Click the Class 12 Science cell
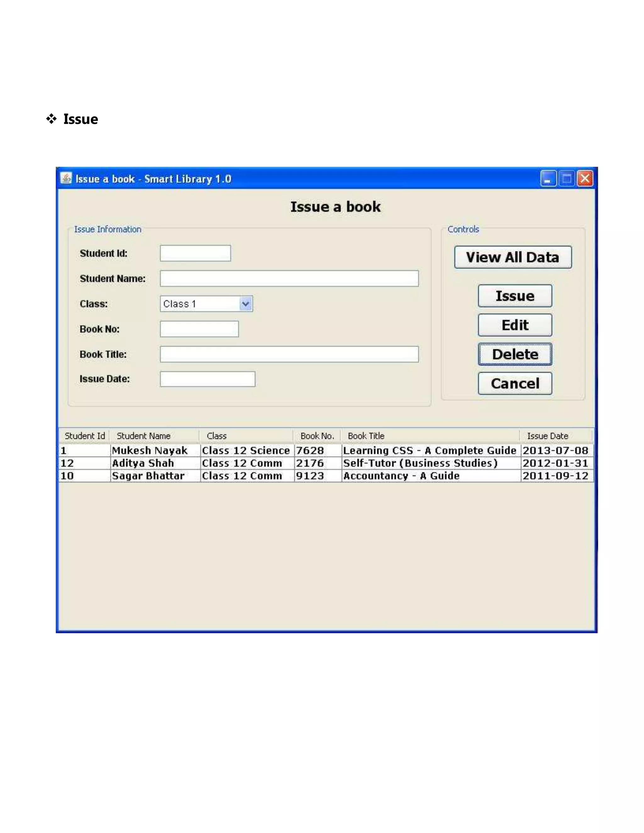The image size is (644, 833). tap(247, 450)
